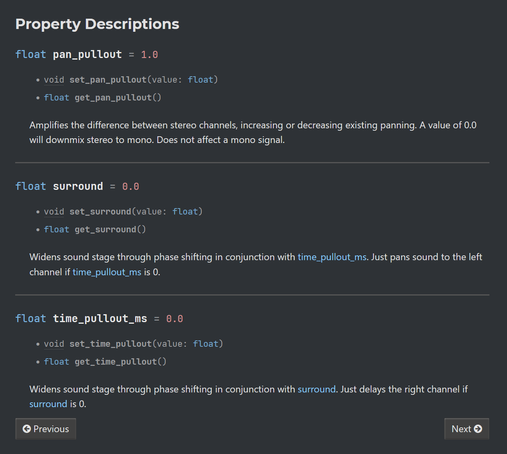Click float type in pan_pullout heading

(x=31, y=54)
